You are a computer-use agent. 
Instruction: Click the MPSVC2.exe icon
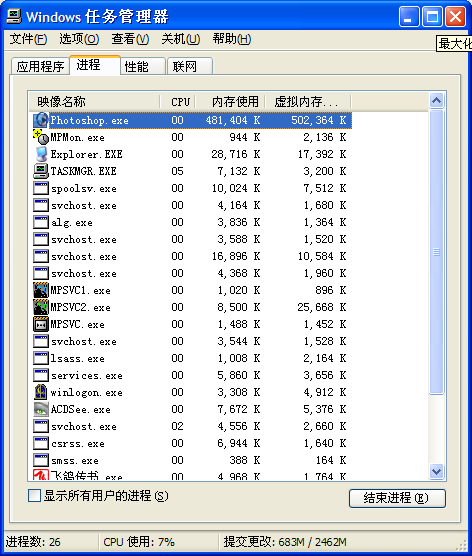click(x=40, y=307)
